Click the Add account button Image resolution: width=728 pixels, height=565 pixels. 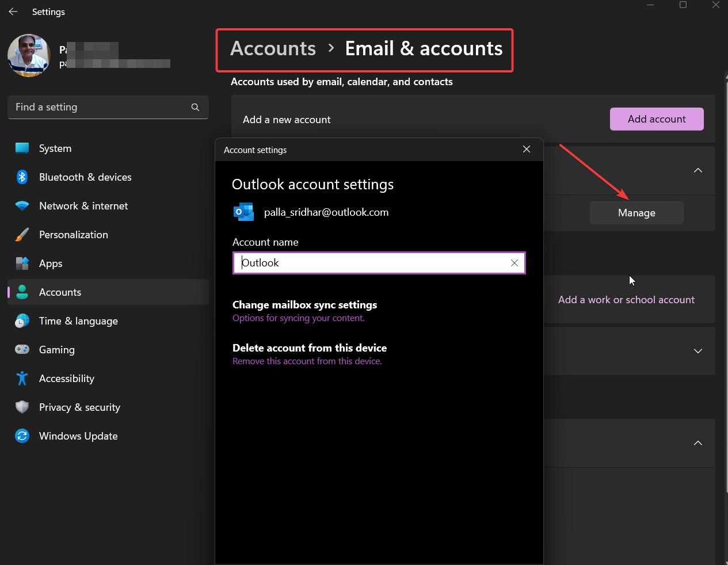pyautogui.click(x=657, y=119)
